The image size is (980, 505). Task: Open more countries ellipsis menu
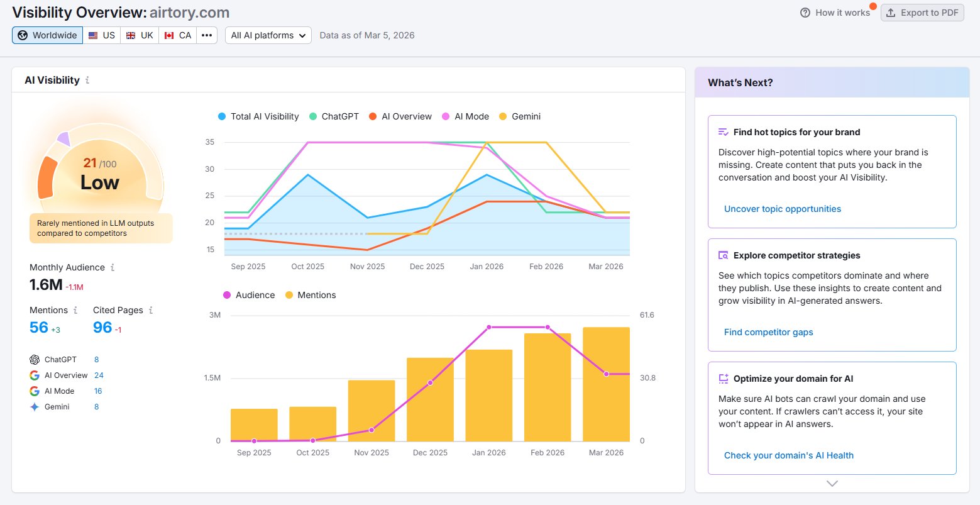207,35
